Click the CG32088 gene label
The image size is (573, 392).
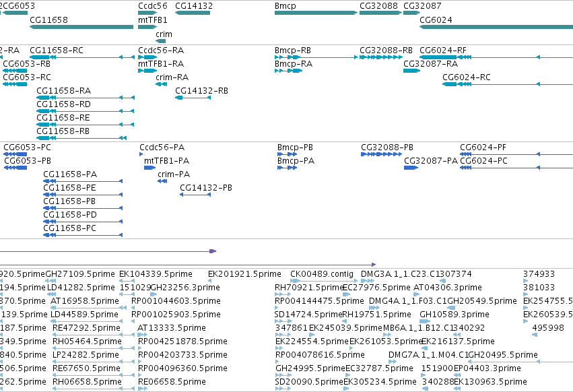[378, 6]
